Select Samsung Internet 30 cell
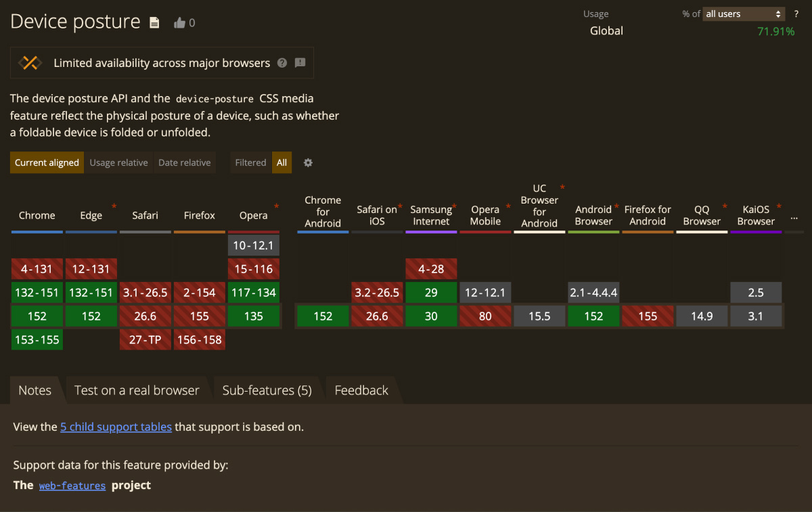Screen dimensions: 812x512 coord(431,317)
